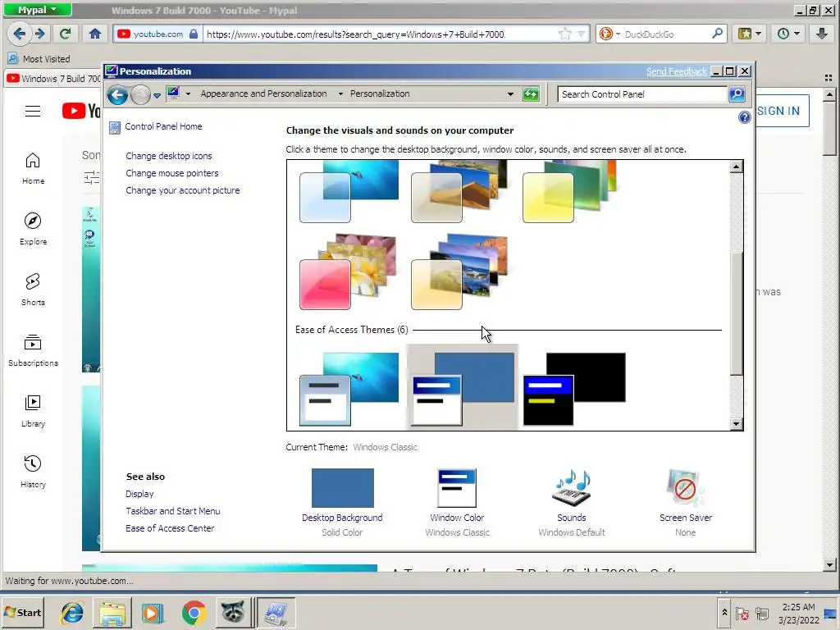Image resolution: width=840 pixels, height=630 pixels.
Task: Open Change mouse pointers link
Action: point(172,173)
